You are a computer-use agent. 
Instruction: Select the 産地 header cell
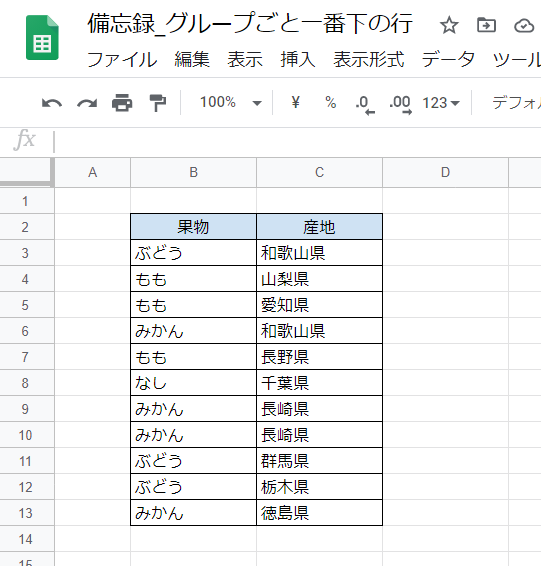click(x=319, y=227)
